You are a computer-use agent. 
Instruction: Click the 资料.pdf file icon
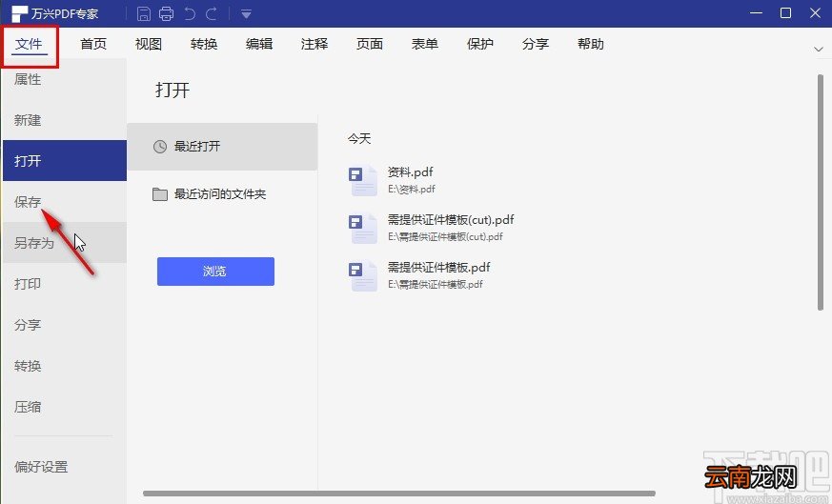363,180
